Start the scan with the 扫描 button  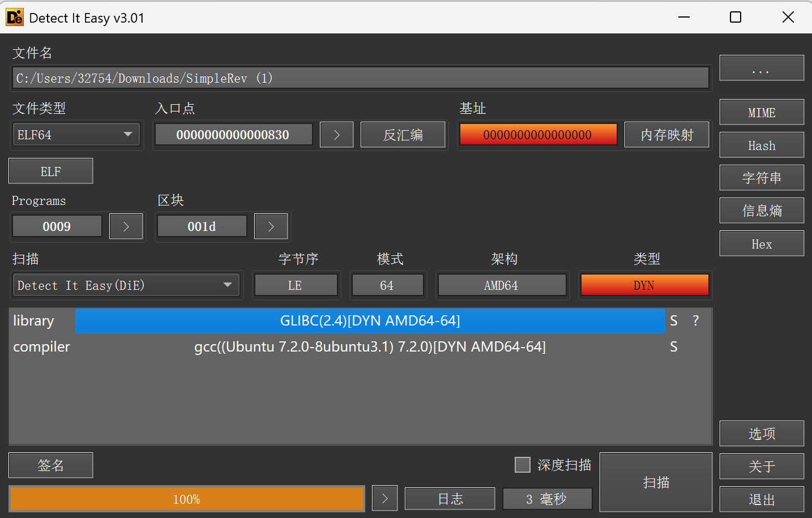pos(656,482)
